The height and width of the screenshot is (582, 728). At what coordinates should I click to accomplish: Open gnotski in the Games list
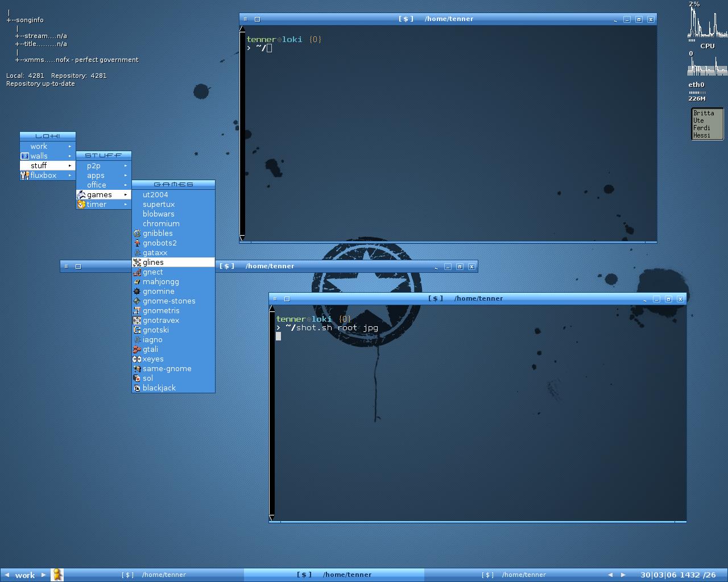[x=173, y=330]
